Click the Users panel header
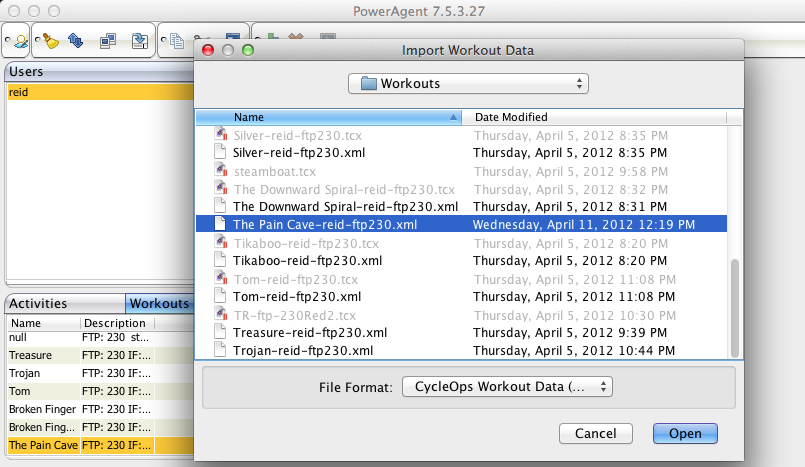Viewport: 805px width, 467px height. coord(100,71)
